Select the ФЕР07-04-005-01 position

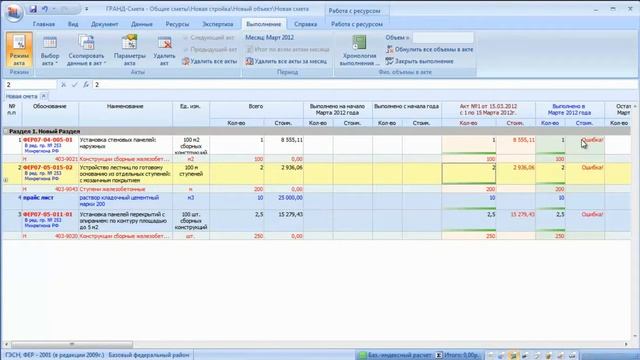click(47, 140)
